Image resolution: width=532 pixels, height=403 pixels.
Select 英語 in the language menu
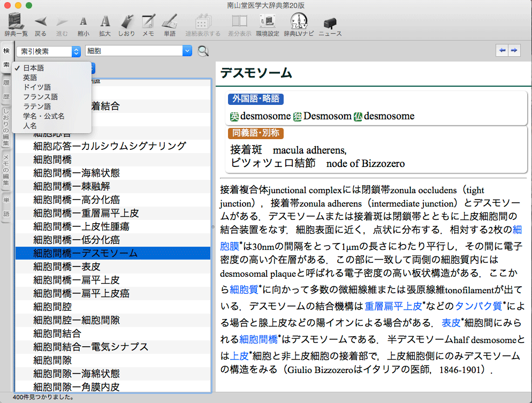click(30, 78)
